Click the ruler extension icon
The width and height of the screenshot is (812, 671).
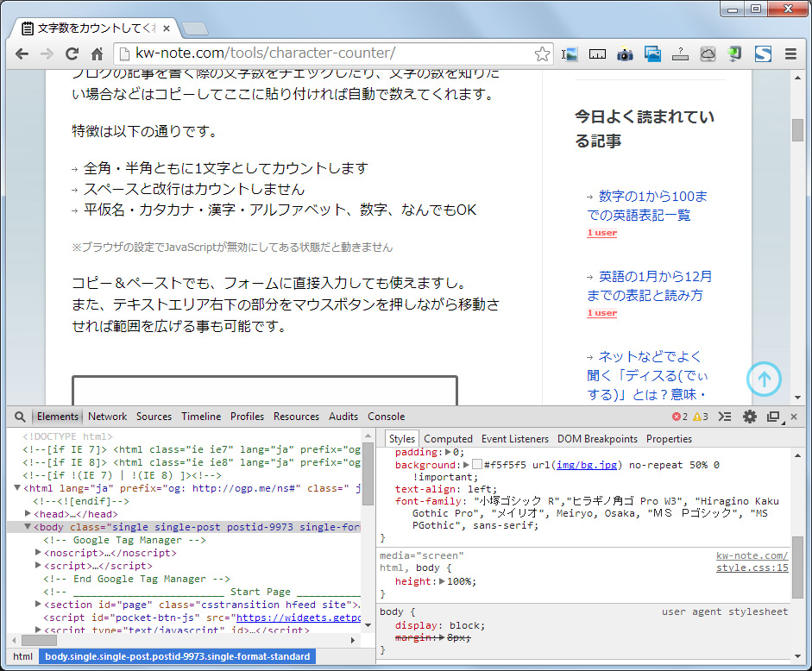point(597,53)
